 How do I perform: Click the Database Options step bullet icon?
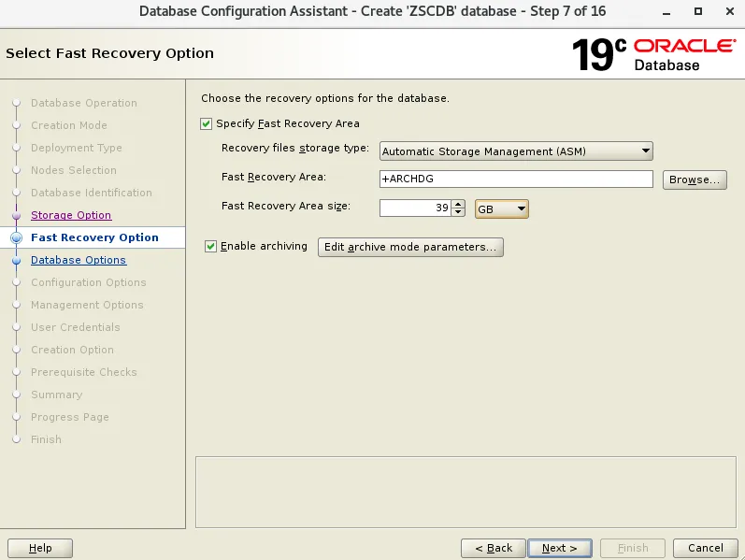16,261
